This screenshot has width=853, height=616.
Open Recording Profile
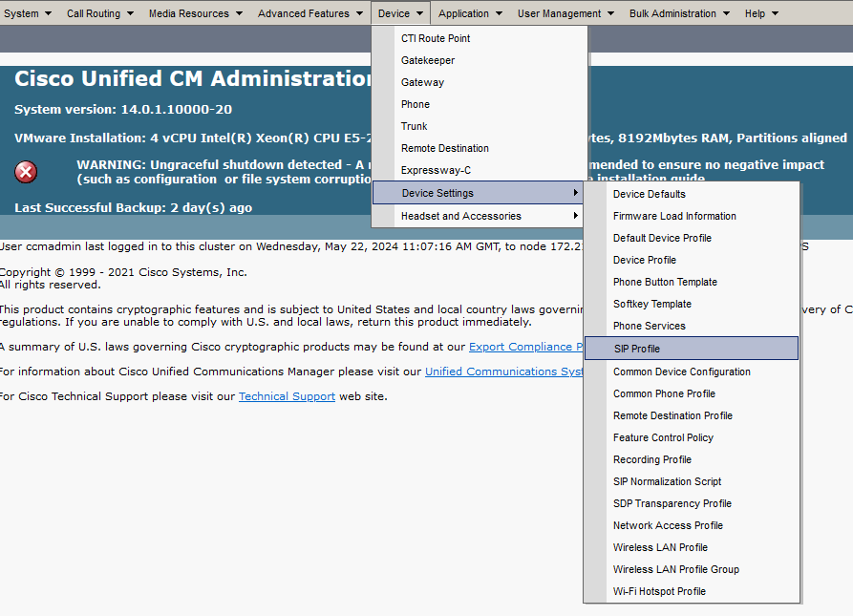coord(692,460)
